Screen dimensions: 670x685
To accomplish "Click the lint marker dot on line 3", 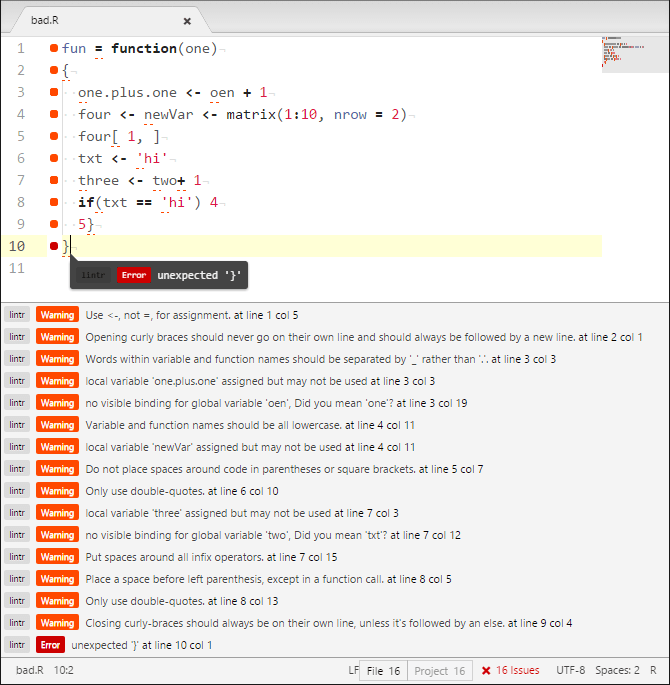I will point(54,92).
